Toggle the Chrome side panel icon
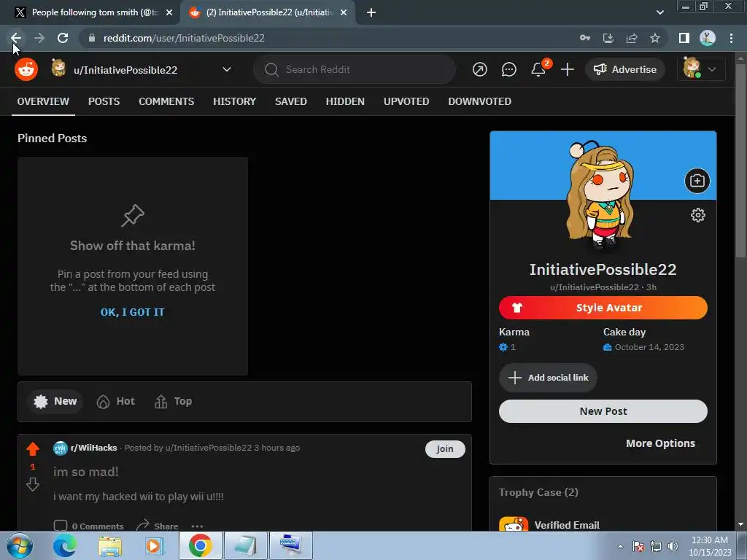This screenshot has width=747, height=560. 684,38
